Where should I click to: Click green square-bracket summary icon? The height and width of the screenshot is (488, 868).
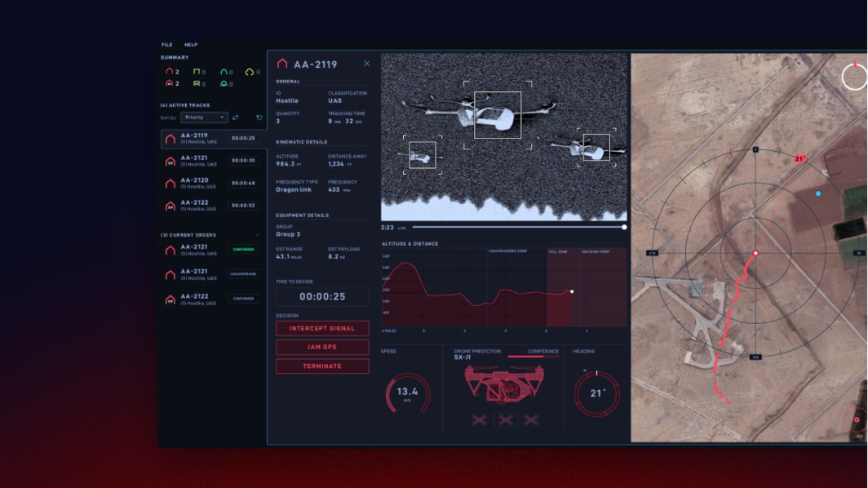tap(196, 72)
